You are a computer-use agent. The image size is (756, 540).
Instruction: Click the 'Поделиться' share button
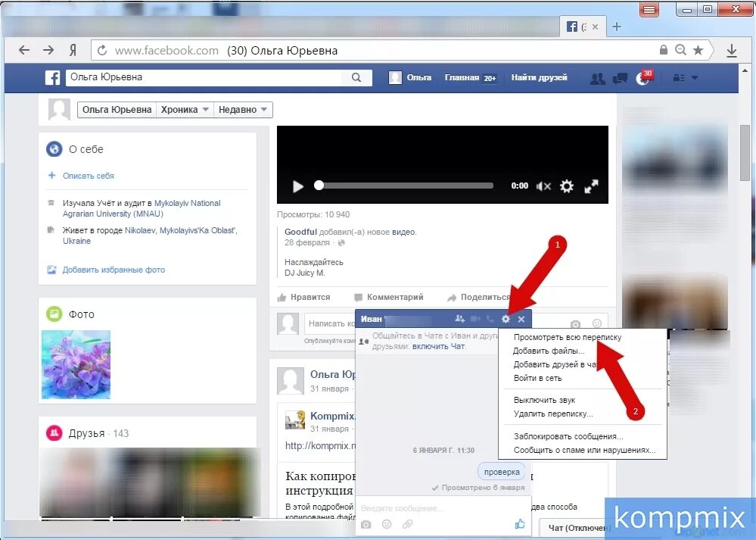point(478,298)
